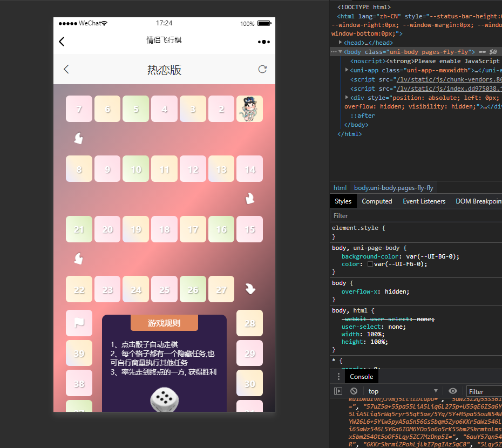Clear the console with the ban icon
The image size is (502, 448).
(354, 391)
